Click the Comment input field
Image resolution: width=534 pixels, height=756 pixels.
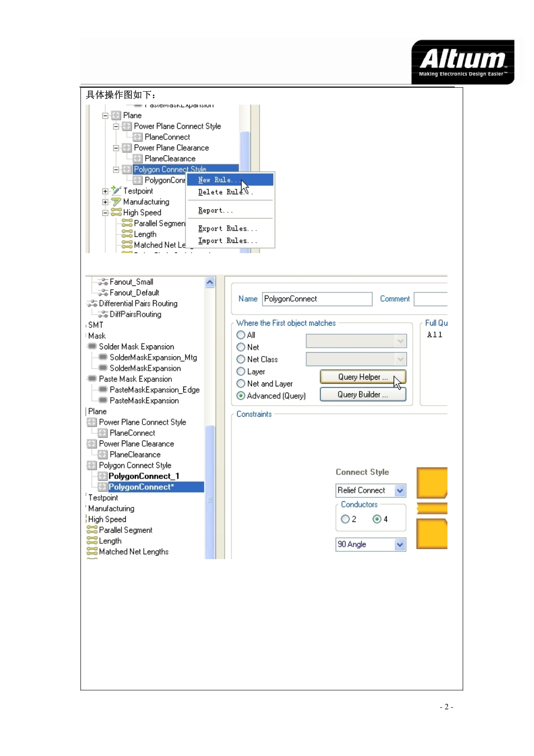pyautogui.click(x=431, y=299)
